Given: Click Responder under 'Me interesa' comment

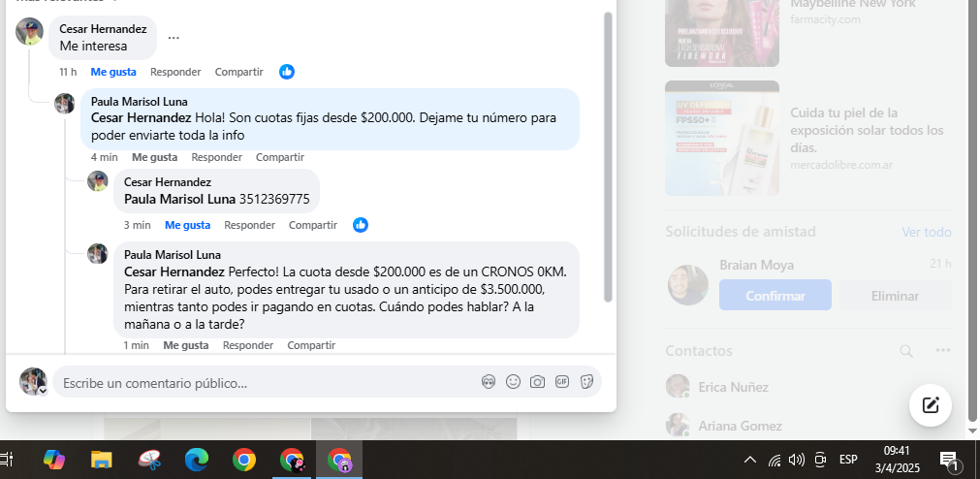Looking at the screenshot, I should pyautogui.click(x=175, y=72).
